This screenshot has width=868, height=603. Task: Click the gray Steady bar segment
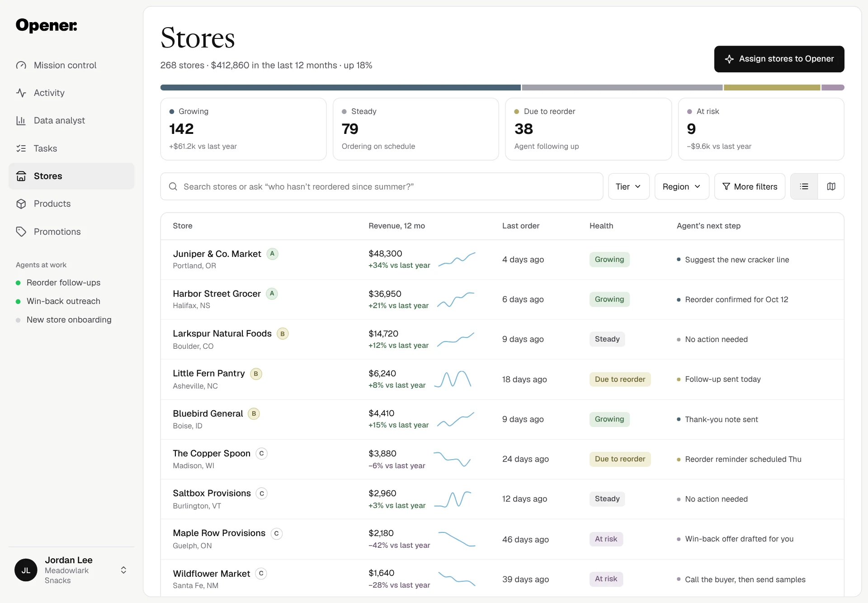[622, 87]
